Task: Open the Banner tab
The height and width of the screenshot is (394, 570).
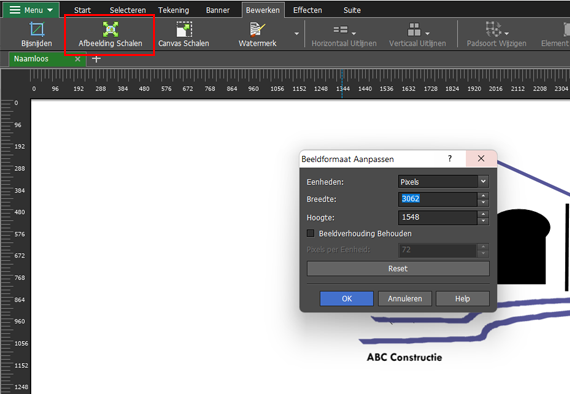Action: coord(217,10)
